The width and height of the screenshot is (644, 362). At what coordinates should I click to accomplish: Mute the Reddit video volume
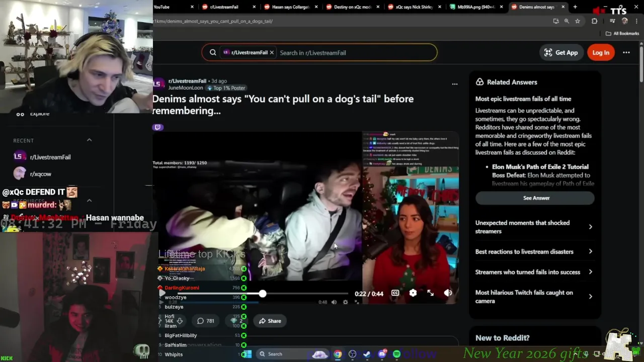pos(448,293)
